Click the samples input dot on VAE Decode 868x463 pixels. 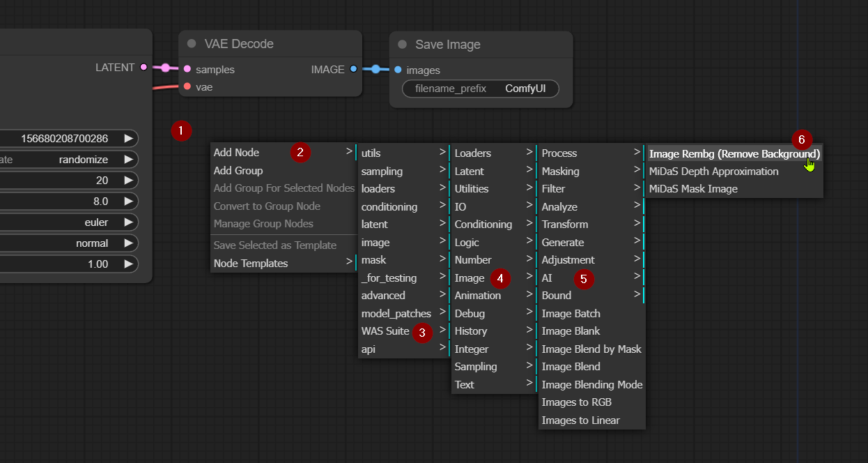pos(187,69)
